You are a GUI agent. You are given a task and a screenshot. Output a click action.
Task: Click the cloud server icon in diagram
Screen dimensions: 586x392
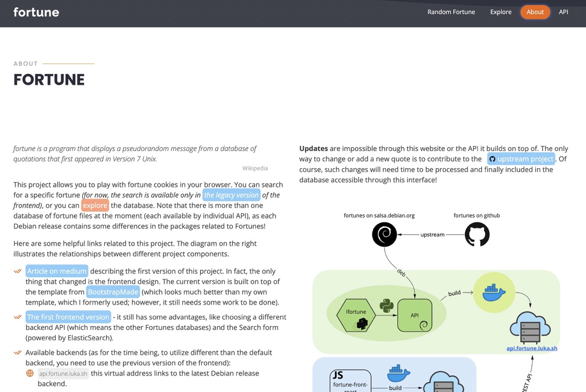click(530, 328)
